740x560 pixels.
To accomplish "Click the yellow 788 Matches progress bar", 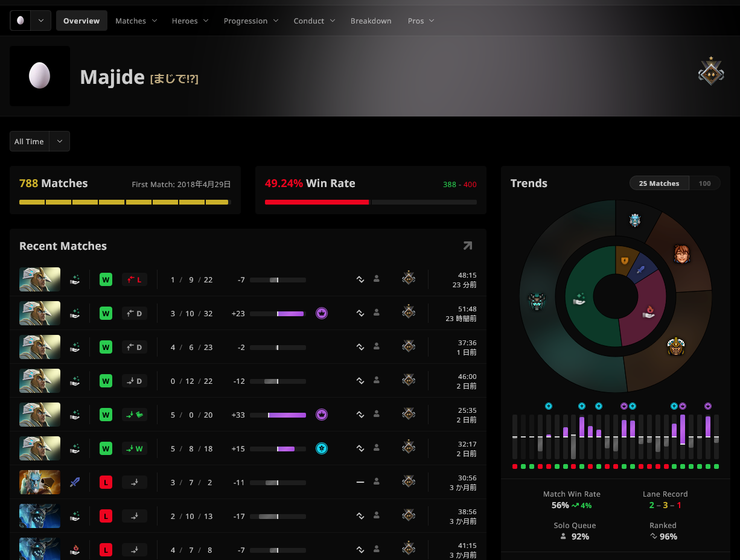I will coord(125,202).
